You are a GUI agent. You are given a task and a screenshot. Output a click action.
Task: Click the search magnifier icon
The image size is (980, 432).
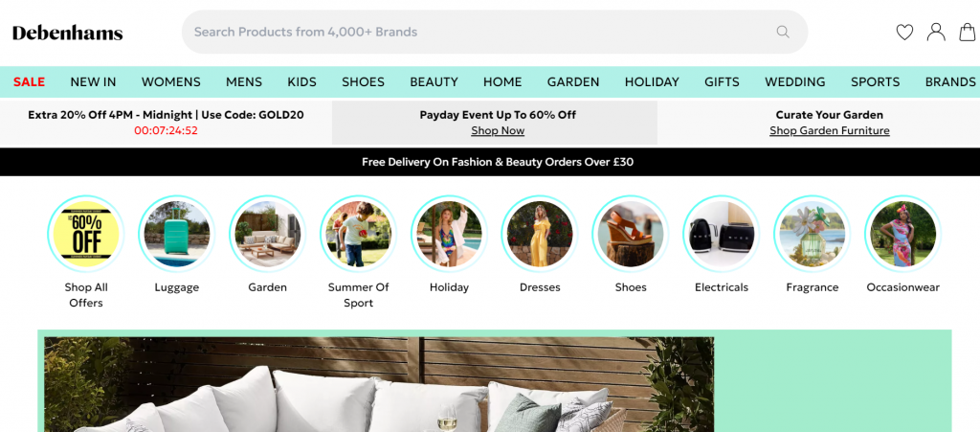click(783, 32)
